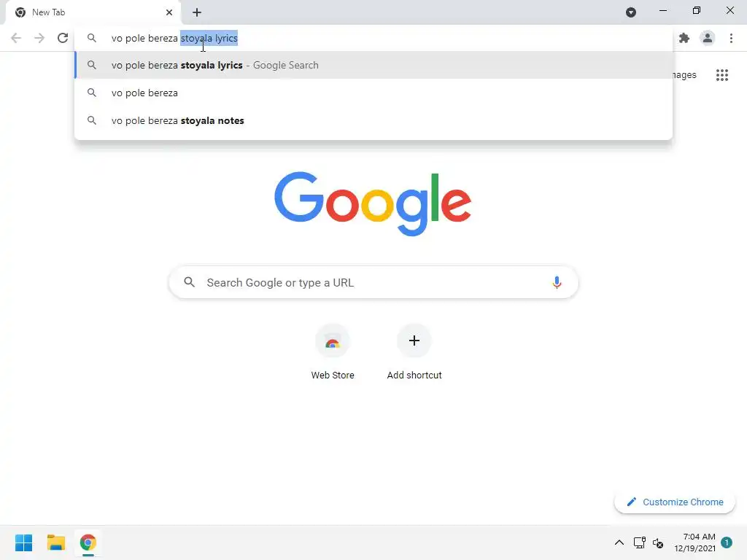The width and height of the screenshot is (747, 560).
Task: Open the dropdown arrow in the tab strip
Action: click(x=631, y=12)
